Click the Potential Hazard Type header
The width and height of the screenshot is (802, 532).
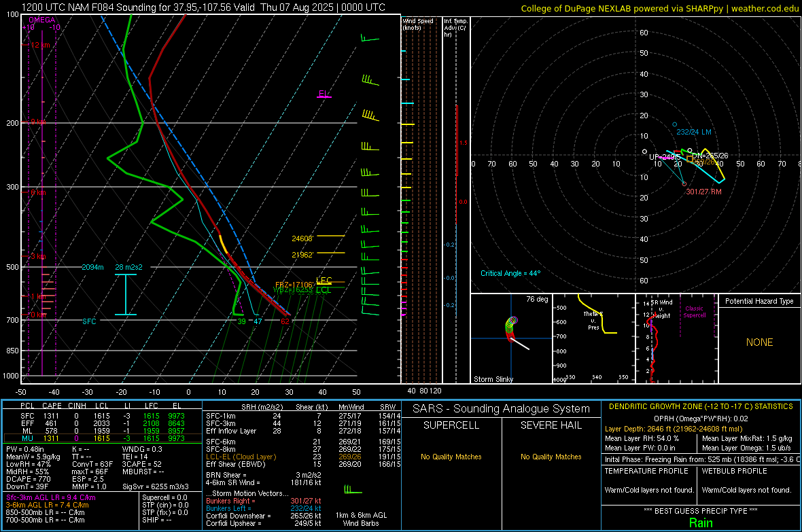[x=759, y=301]
